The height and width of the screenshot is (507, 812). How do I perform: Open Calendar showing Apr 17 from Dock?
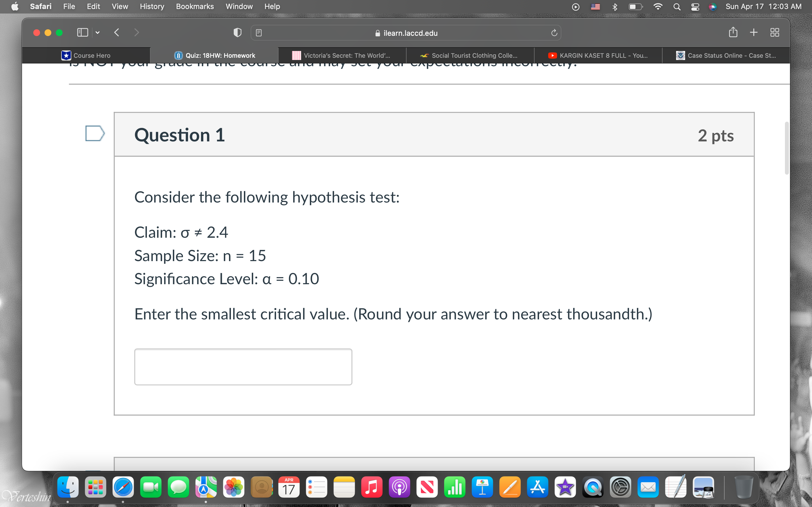pos(288,487)
